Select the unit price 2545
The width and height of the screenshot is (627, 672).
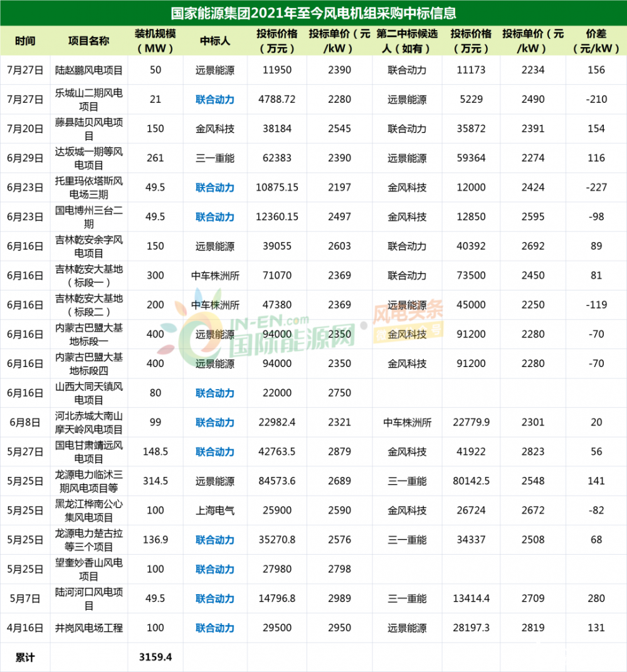point(340,129)
